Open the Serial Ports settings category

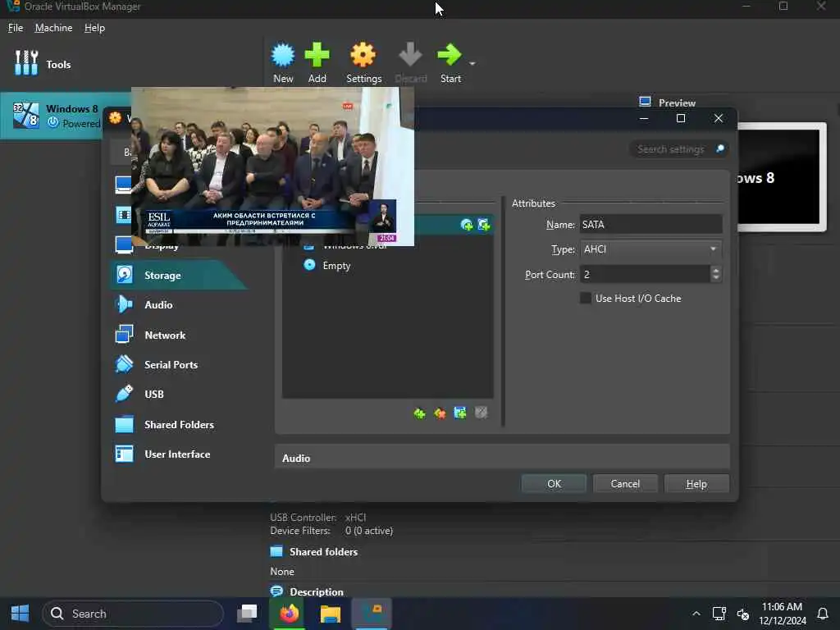tap(171, 365)
